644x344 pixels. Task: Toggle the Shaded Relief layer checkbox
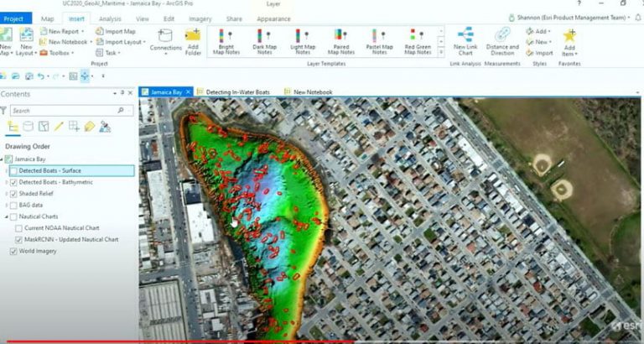click(13, 194)
